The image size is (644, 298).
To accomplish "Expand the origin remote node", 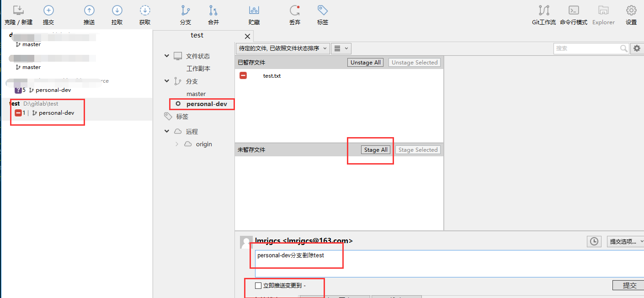I will pos(177,144).
